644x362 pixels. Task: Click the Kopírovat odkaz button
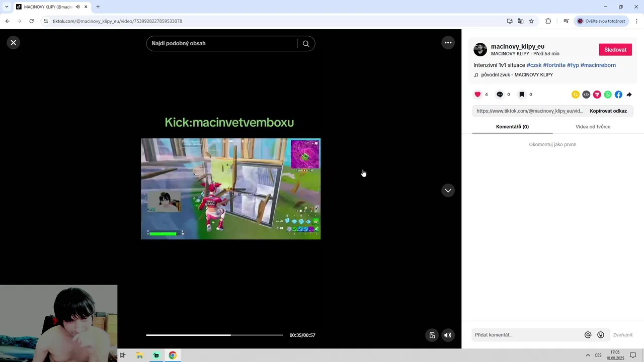coord(608,111)
